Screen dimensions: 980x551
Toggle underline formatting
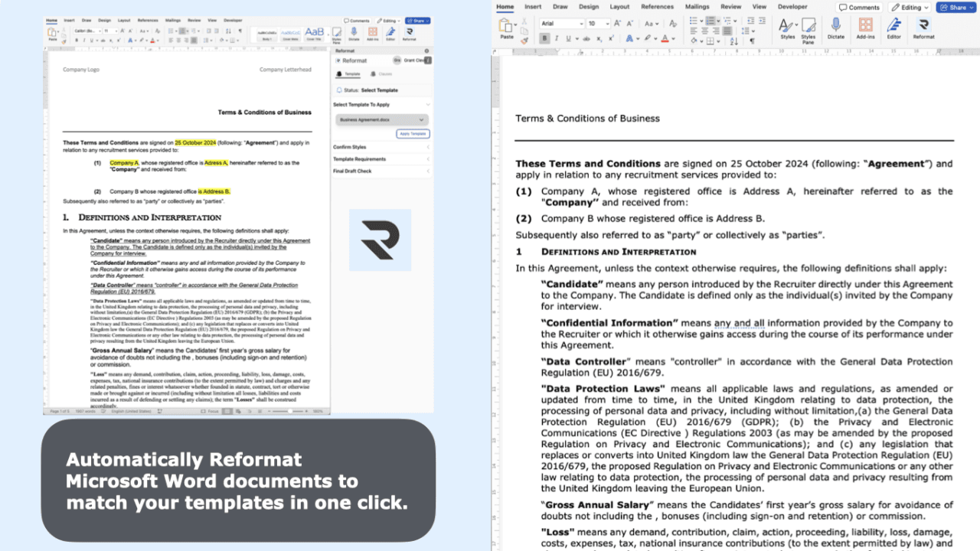pyautogui.click(x=567, y=38)
